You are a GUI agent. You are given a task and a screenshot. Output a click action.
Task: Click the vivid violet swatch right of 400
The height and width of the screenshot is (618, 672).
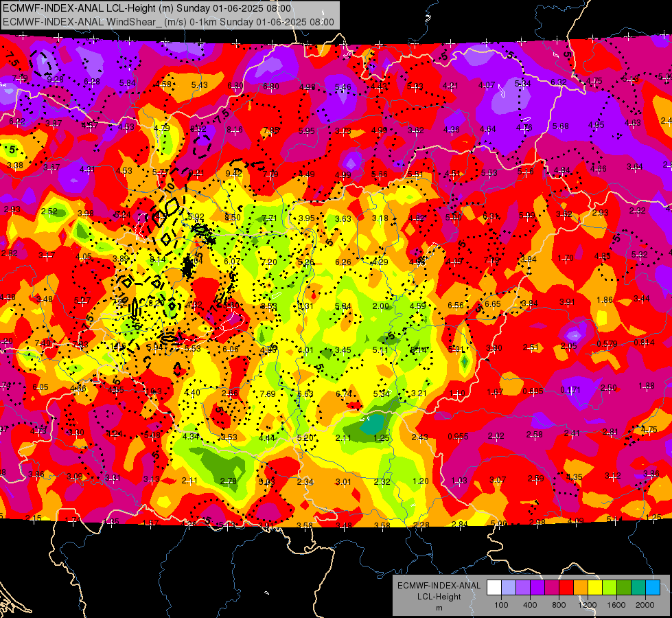point(537,588)
